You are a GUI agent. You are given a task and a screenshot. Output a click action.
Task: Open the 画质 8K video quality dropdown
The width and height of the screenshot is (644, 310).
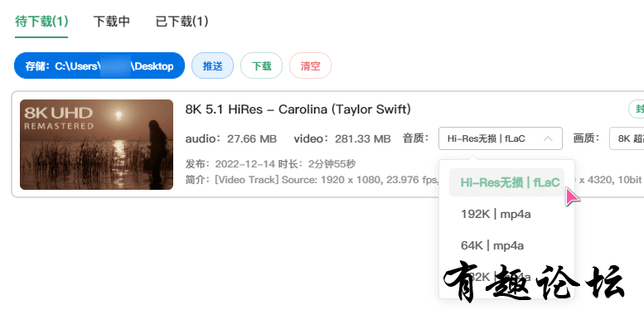627,138
